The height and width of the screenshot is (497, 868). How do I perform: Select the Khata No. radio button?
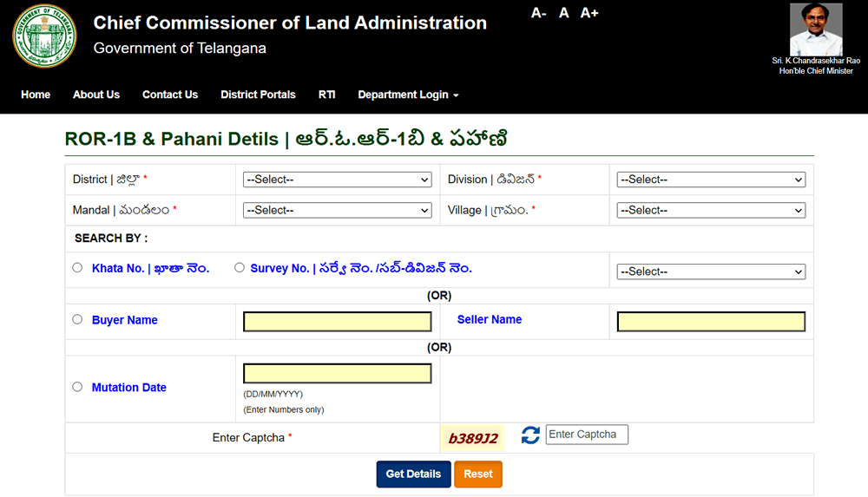[77, 268]
